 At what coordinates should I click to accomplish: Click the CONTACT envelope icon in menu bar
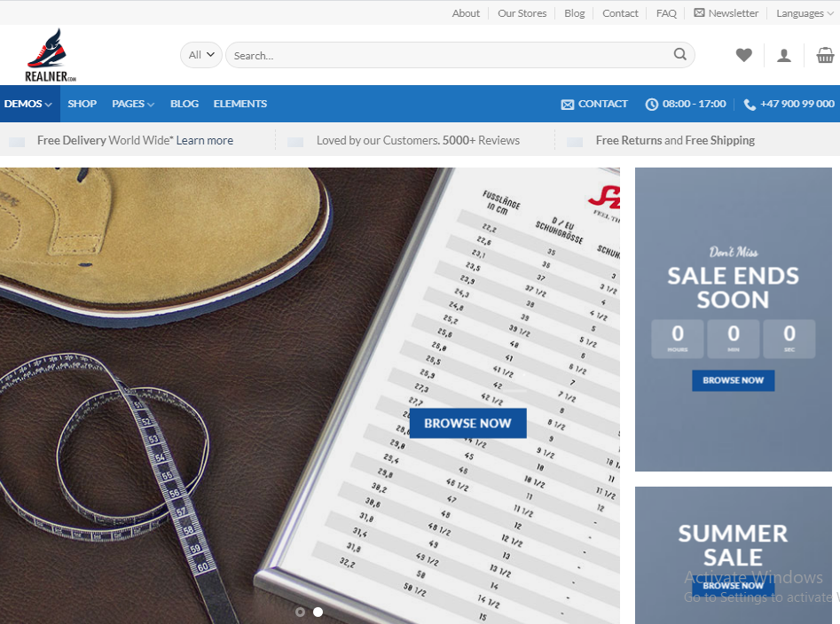pyautogui.click(x=567, y=104)
